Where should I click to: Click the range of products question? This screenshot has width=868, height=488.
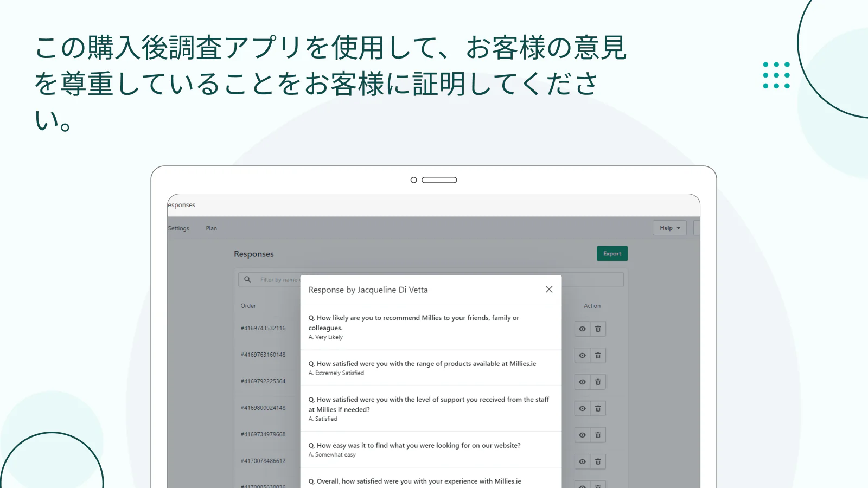point(422,364)
